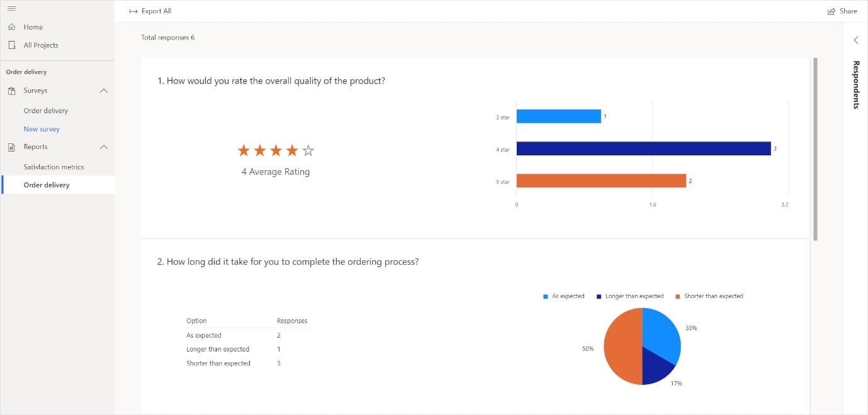Click the empty fifth rating star
Image resolution: width=868 pixels, height=415 pixels.
[308, 151]
